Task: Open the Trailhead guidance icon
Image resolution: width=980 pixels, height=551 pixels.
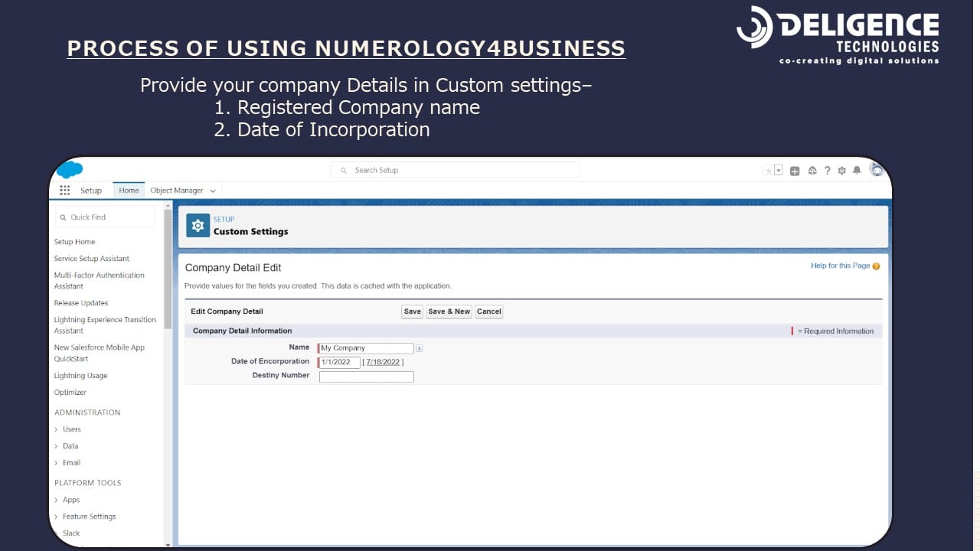Action: point(812,171)
